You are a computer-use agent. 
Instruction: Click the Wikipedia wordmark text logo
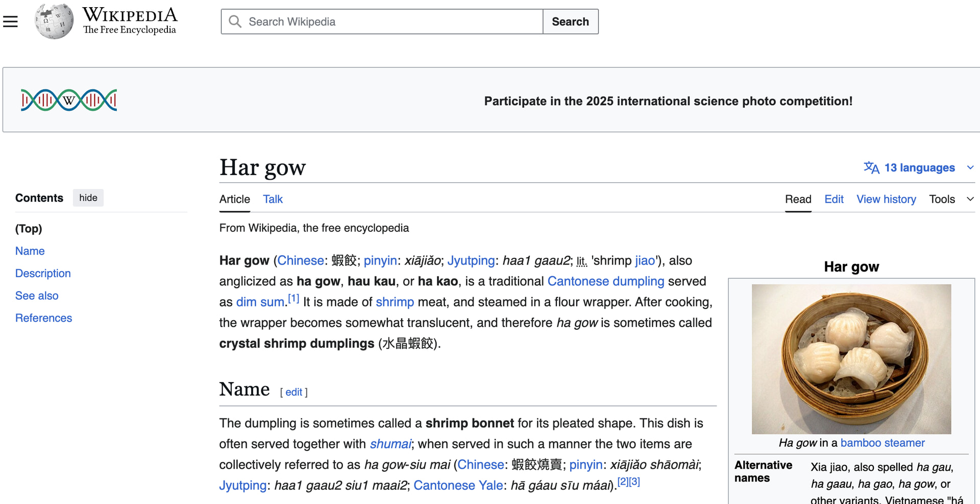coord(130,20)
